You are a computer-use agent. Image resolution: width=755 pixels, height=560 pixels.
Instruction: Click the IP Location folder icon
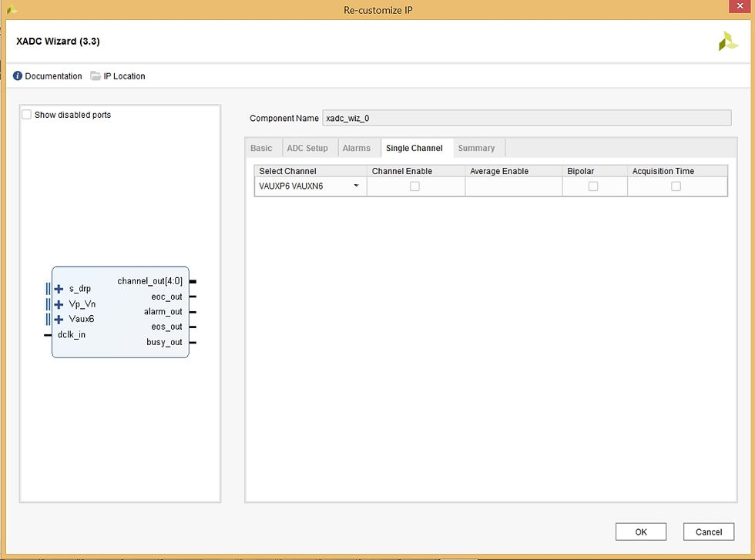pyautogui.click(x=96, y=75)
